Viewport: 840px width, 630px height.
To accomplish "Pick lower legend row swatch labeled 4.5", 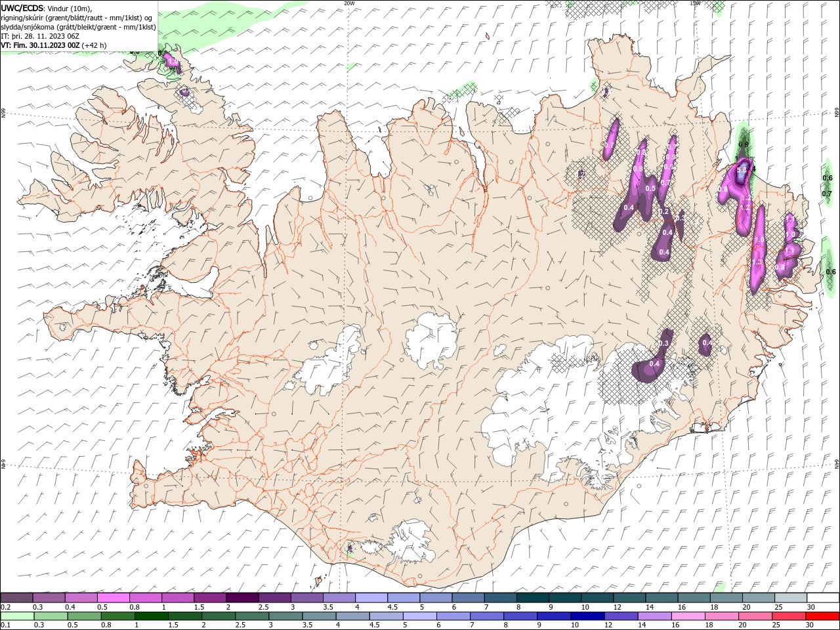I will pos(387,616).
